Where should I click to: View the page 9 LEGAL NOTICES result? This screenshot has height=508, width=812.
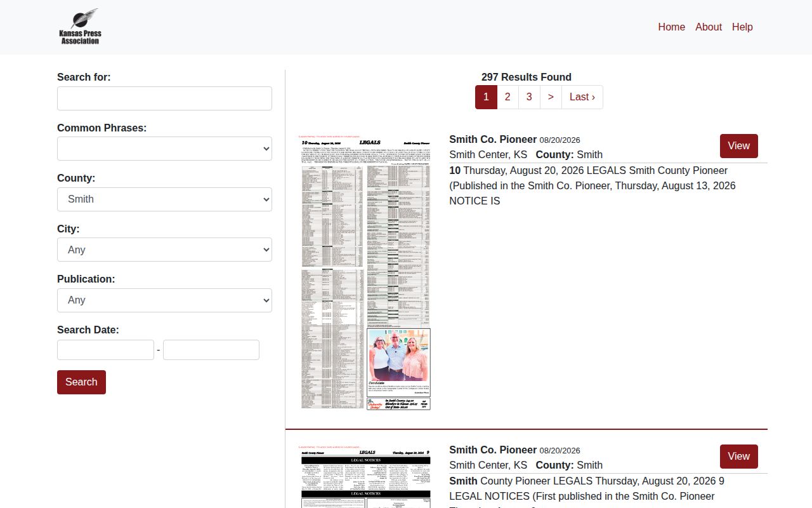tap(739, 457)
